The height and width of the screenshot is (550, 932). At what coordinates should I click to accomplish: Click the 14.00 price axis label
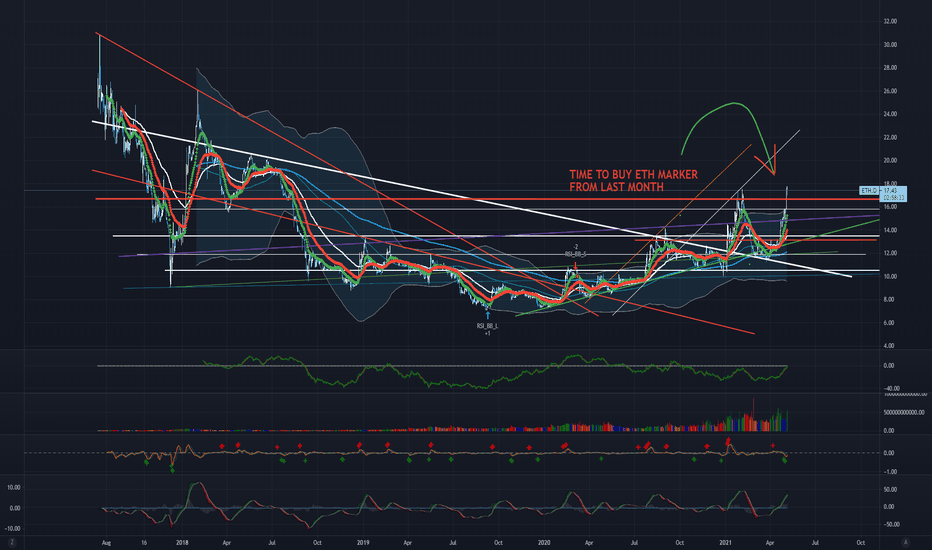tap(890, 230)
